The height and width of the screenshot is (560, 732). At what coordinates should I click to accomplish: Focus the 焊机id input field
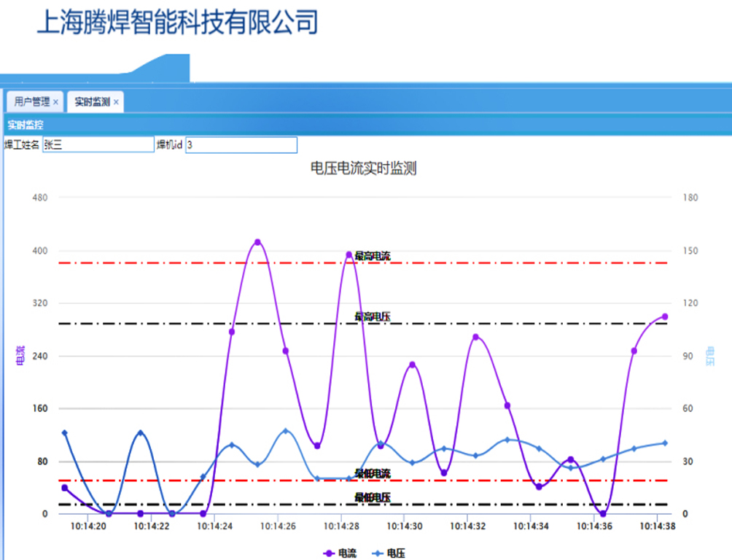click(241, 145)
